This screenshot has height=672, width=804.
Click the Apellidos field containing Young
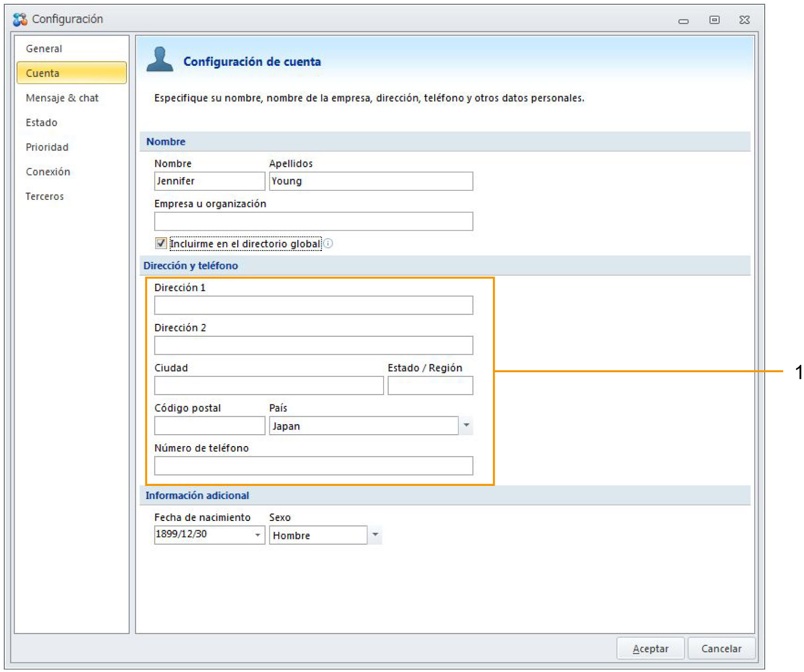click(371, 181)
